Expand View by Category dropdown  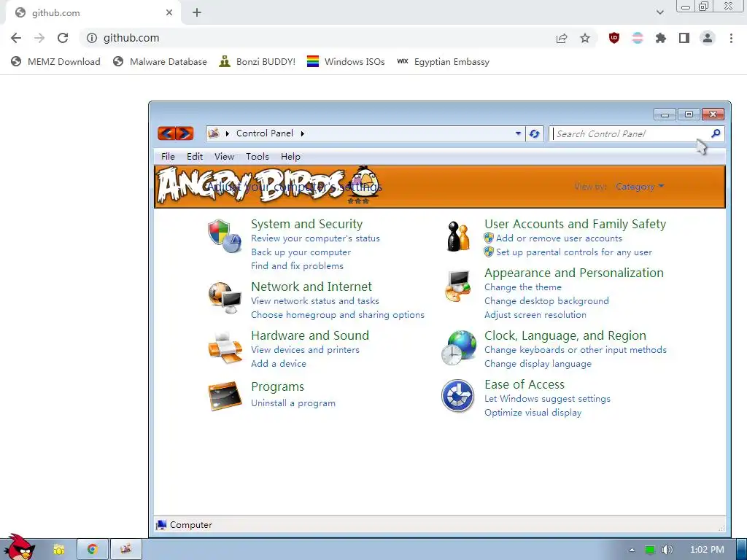(x=639, y=187)
